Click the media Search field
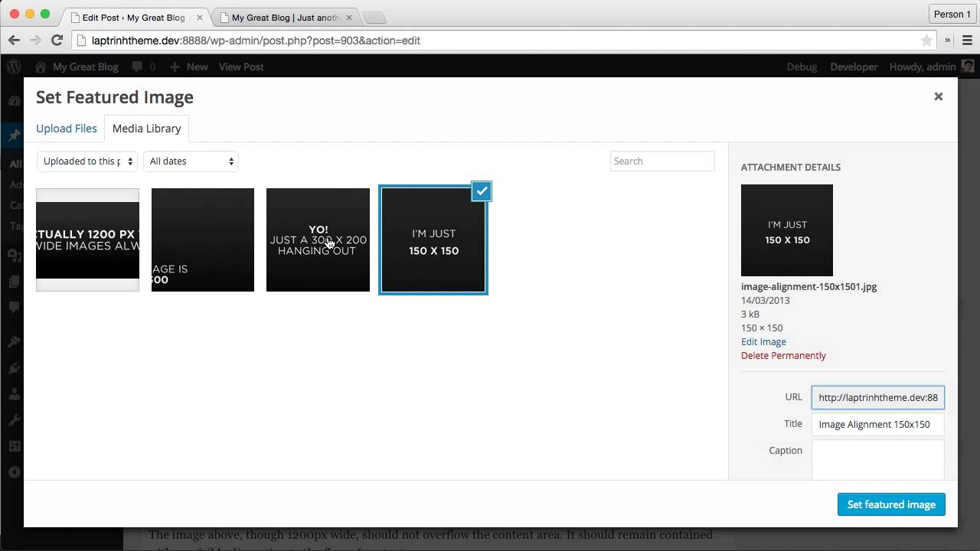 point(662,161)
